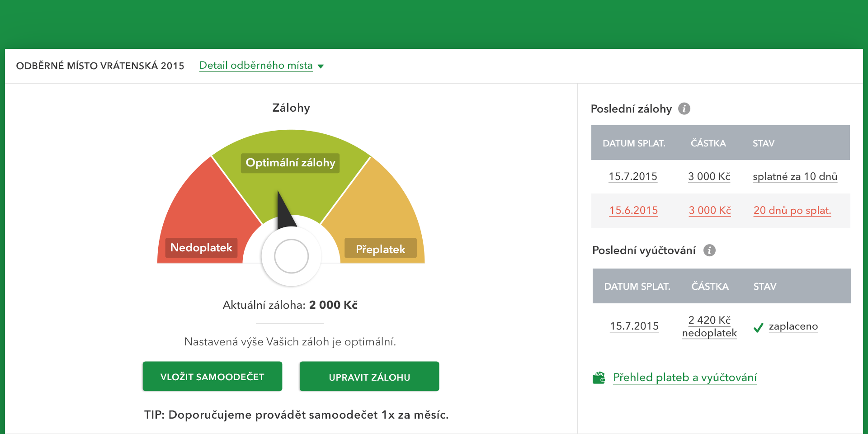The width and height of the screenshot is (868, 434).
Task: Select green Optimální zálohy gauge label
Action: pos(290,163)
